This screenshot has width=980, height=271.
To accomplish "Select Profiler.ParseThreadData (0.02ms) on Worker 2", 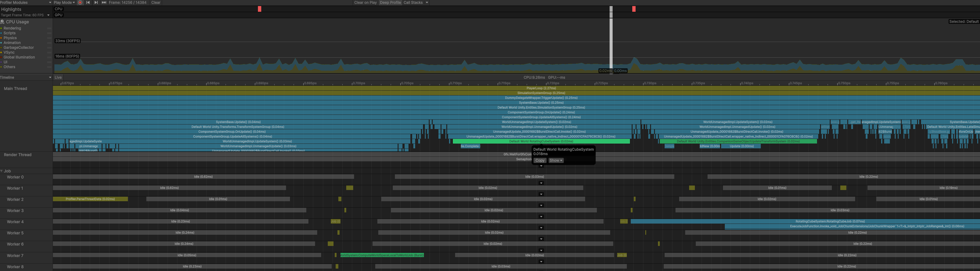I will coord(90,199).
